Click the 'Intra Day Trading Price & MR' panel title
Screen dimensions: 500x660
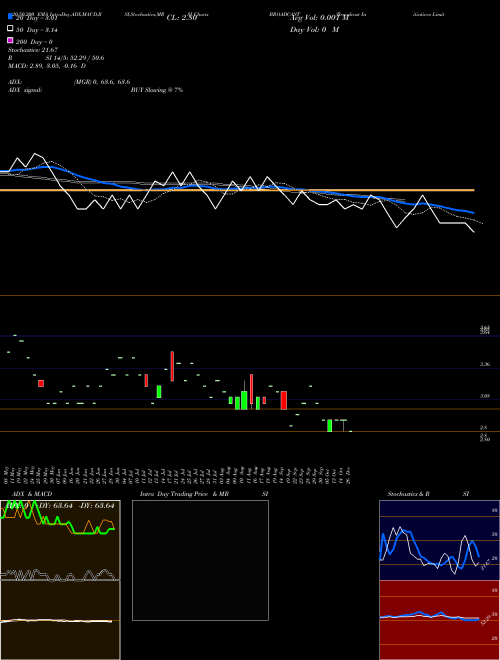[x=184, y=494]
